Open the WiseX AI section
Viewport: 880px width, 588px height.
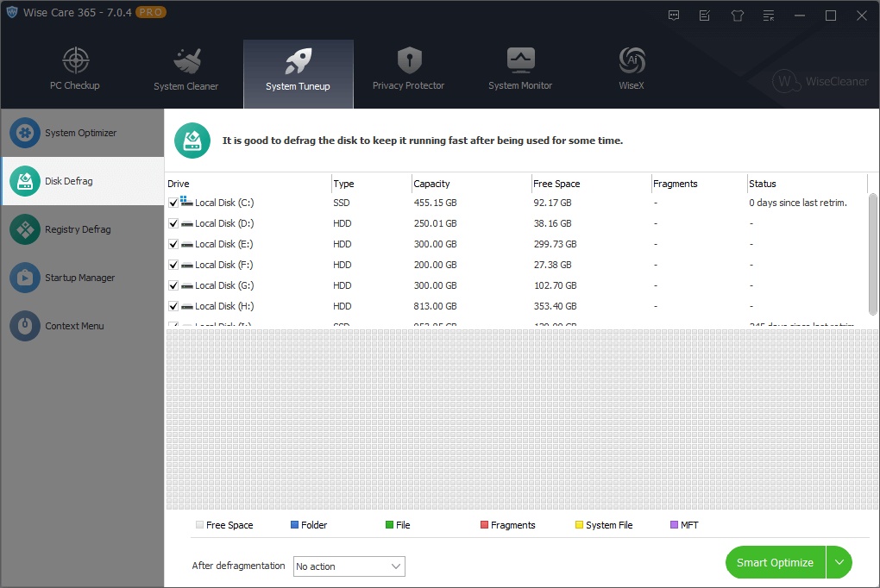click(x=632, y=70)
